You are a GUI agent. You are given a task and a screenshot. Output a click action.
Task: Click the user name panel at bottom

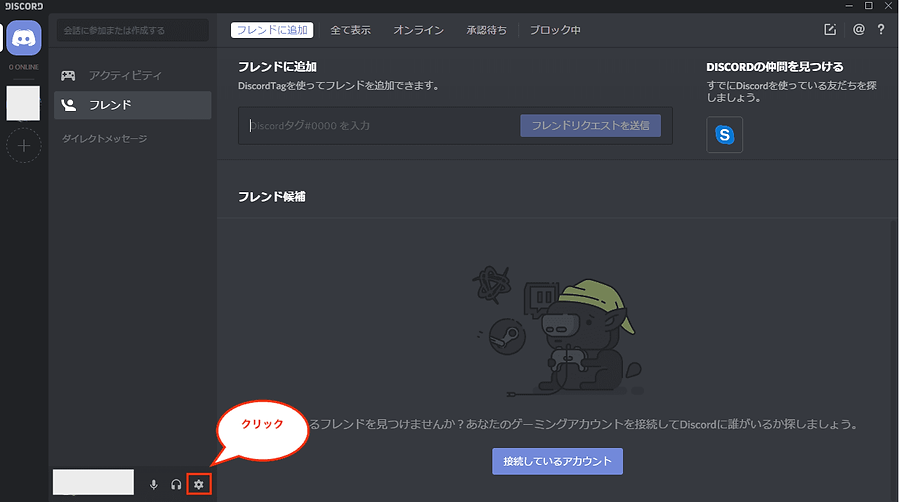click(x=93, y=482)
